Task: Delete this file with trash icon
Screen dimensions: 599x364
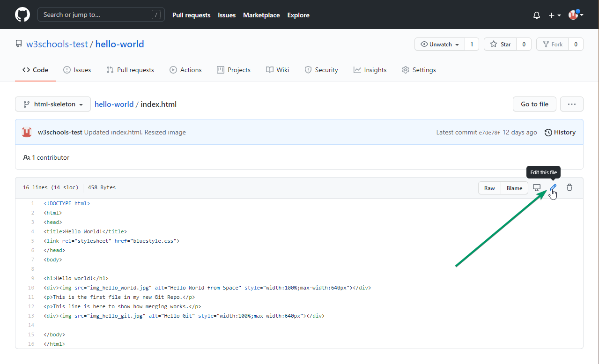Action: (x=569, y=187)
